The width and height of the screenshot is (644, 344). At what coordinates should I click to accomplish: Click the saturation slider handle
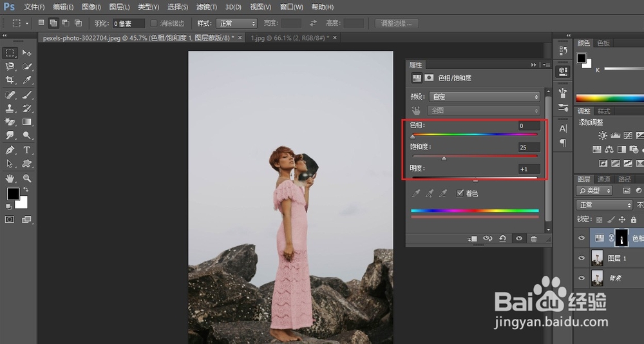444,158
